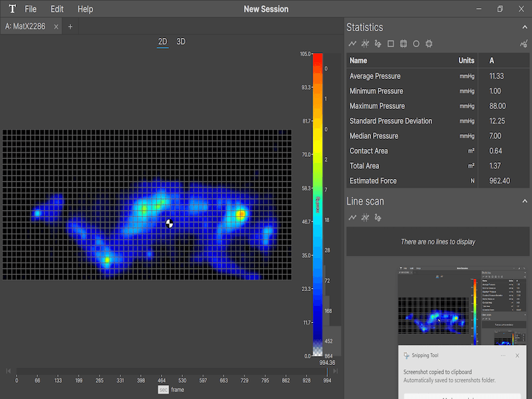Click the grid-line plot icon in Statistics toolbar
Screen dimensions: 532x399
[365, 44]
